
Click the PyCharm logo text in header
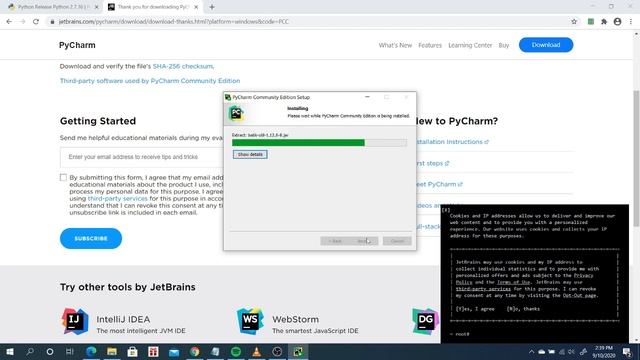point(77,45)
